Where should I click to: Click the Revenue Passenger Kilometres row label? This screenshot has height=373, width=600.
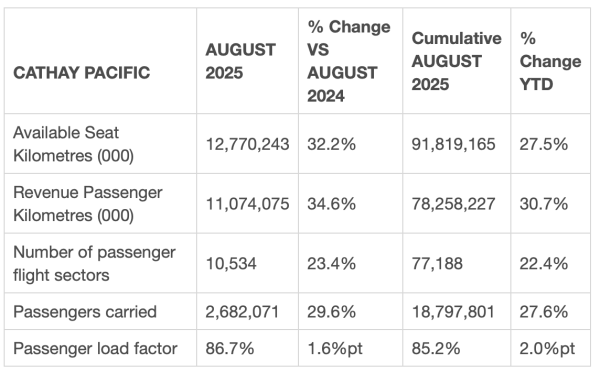(88, 204)
